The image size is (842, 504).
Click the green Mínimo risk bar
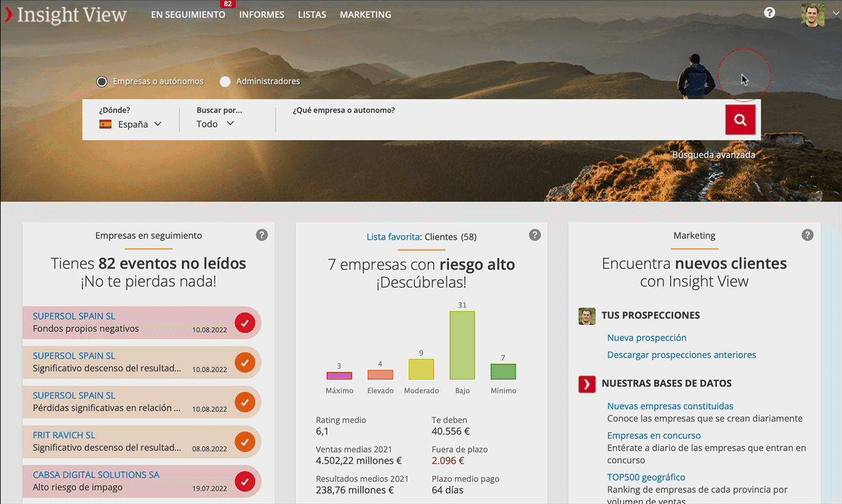coord(503,372)
